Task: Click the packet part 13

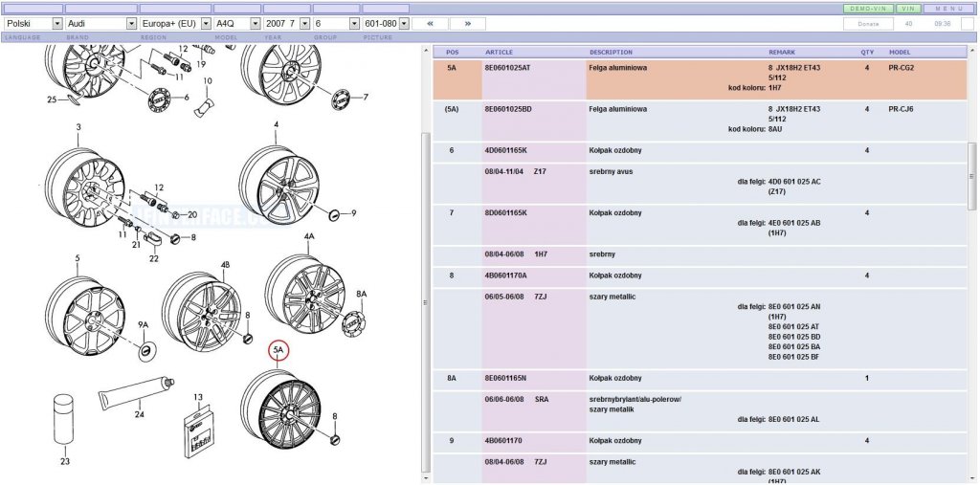Action: pos(200,433)
